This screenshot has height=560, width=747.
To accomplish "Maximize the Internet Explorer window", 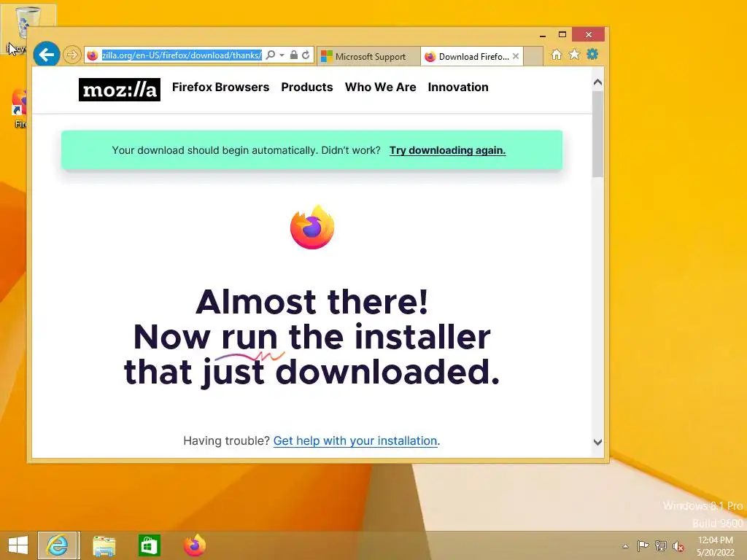I will pyautogui.click(x=562, y=35).
